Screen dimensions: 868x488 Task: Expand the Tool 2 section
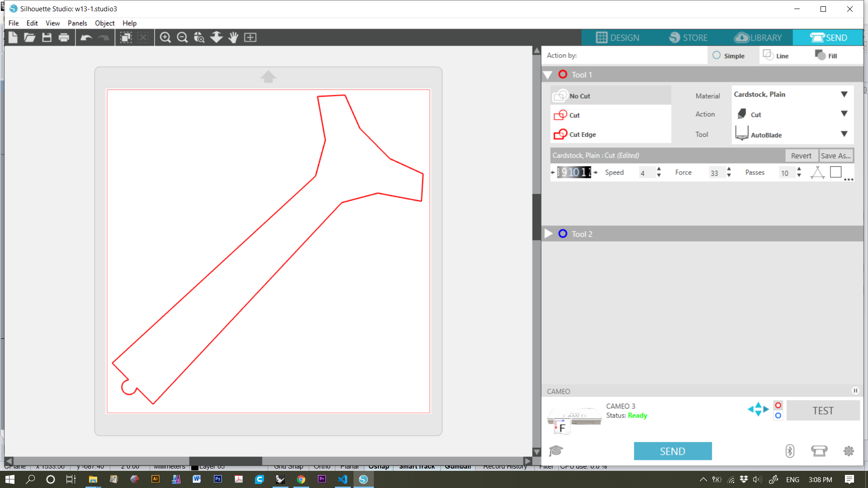548,234
